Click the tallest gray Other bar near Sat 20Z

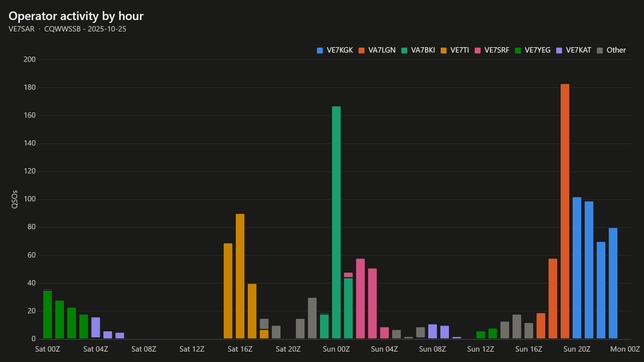[x=312, y=318]
